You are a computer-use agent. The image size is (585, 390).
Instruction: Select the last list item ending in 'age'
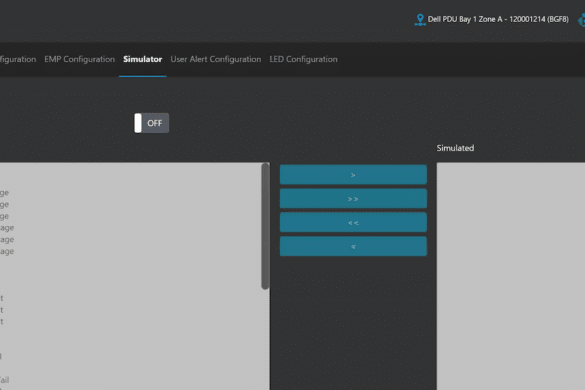click(7, 252)
